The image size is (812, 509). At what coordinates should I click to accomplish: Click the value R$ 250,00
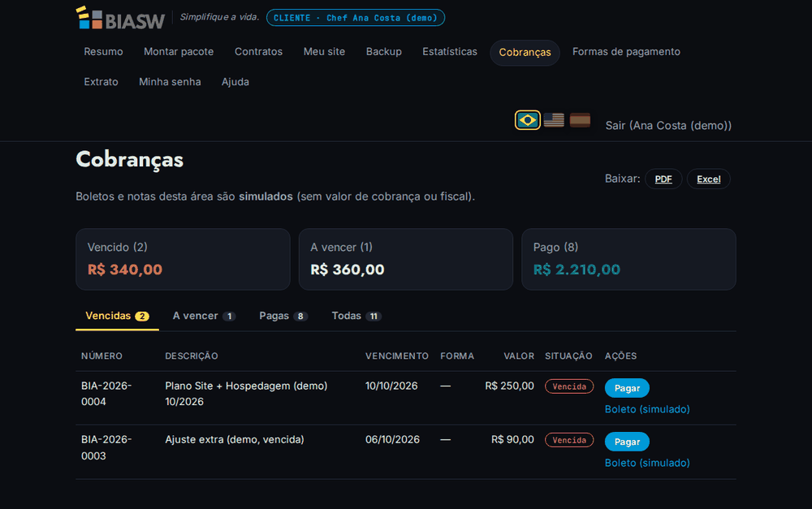(510, 386)
